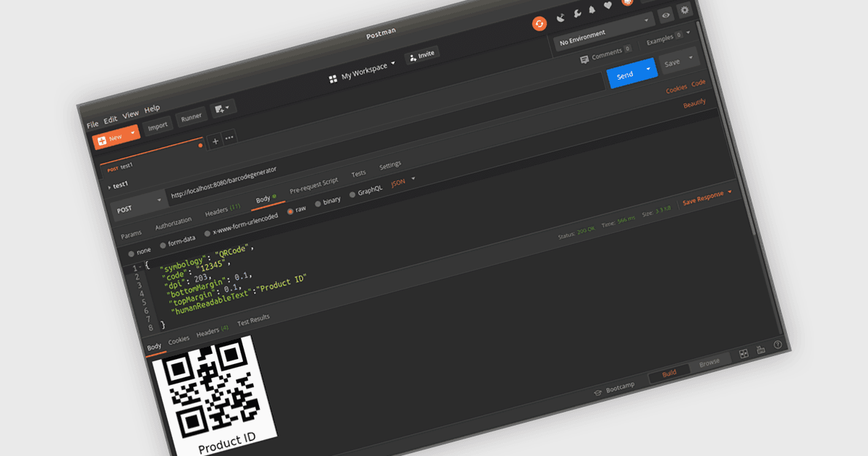The width and height of the screenshot is (868, 456).
Task: Open notifications bell icon
Action: pyautogui.click(x=592, y=9)
